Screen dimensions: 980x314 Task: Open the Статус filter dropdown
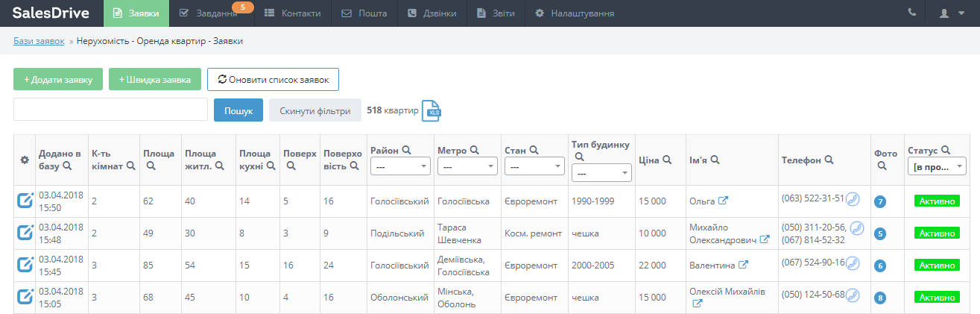coord(935,167)
